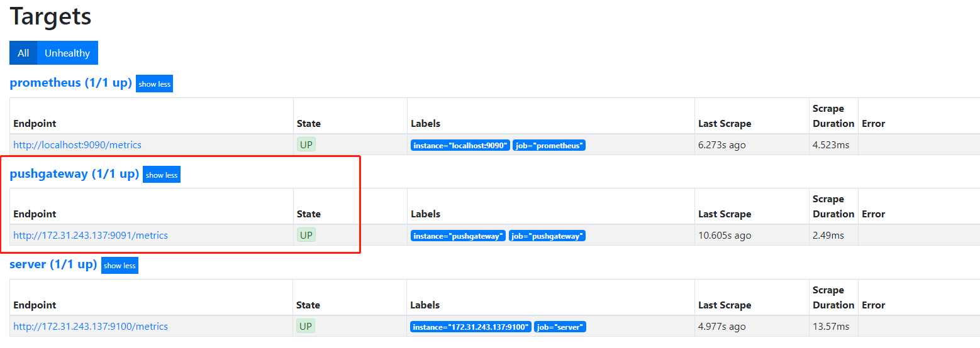This screenshot has height=348, width=980.
Task: Click Scrape Duration header in server table
Action: pyautogui.click(x=833, y=298)
